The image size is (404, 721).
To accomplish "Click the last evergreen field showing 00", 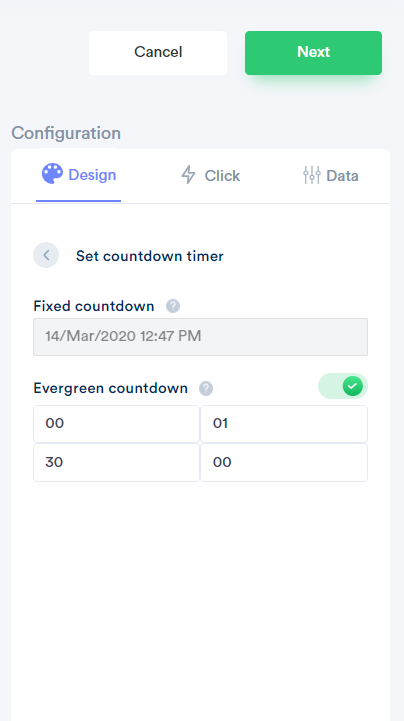I will click(x=284, y=463).
